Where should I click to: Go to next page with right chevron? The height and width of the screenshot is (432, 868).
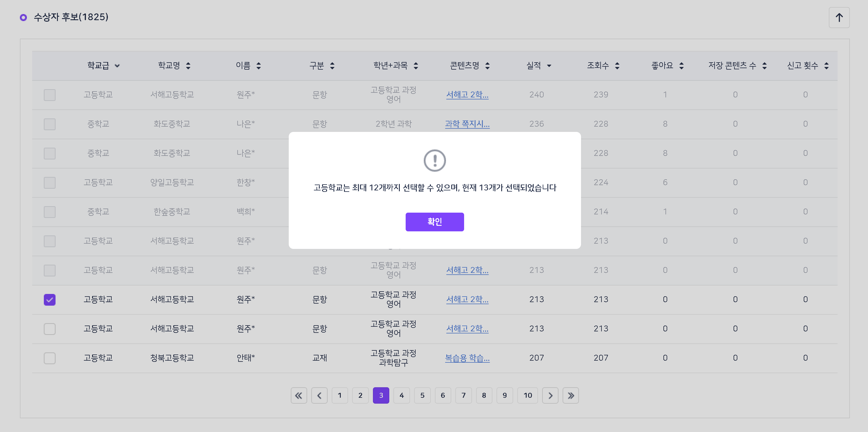pos(550,395)
